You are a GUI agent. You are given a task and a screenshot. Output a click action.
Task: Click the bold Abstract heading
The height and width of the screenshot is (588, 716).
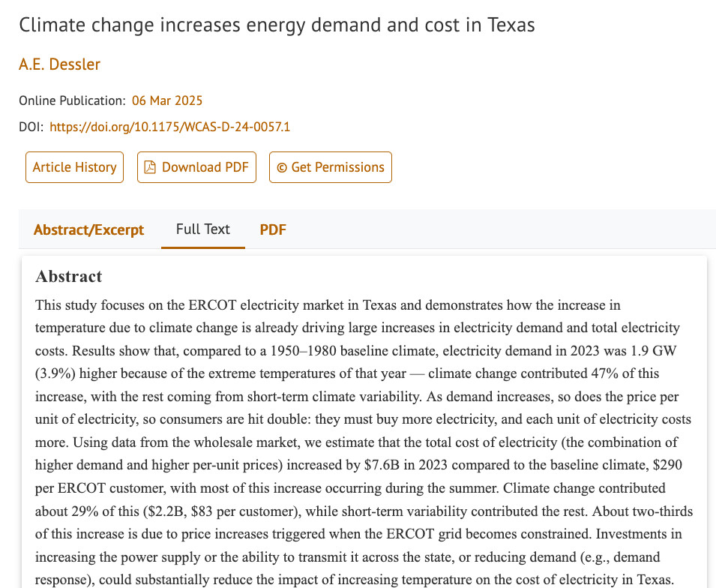68,277
